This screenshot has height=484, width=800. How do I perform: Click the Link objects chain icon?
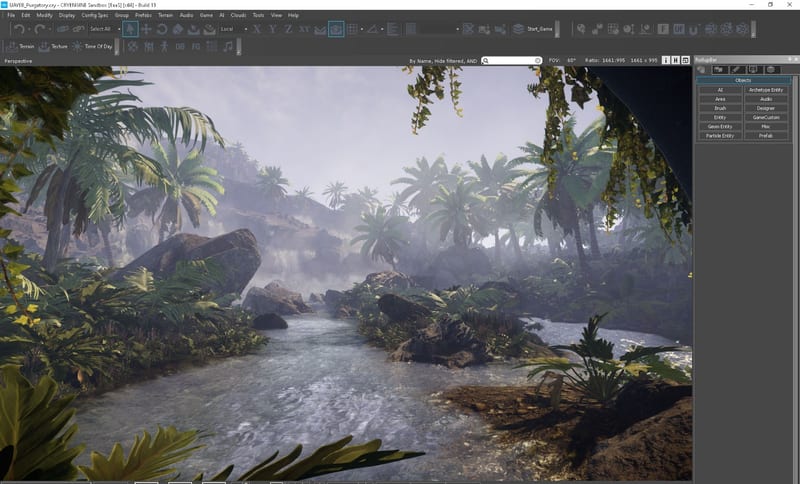[x=63, y=29]
